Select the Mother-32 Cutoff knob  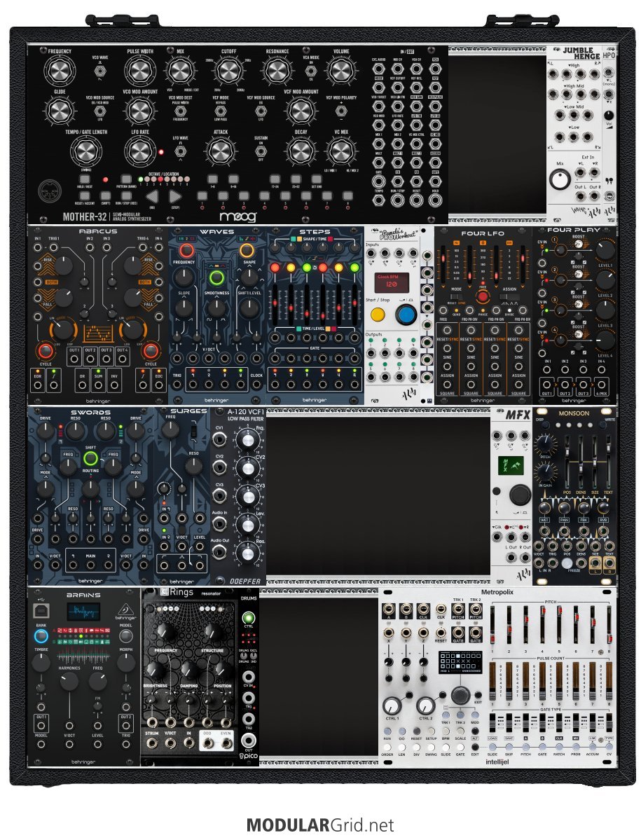pos(228,69)
